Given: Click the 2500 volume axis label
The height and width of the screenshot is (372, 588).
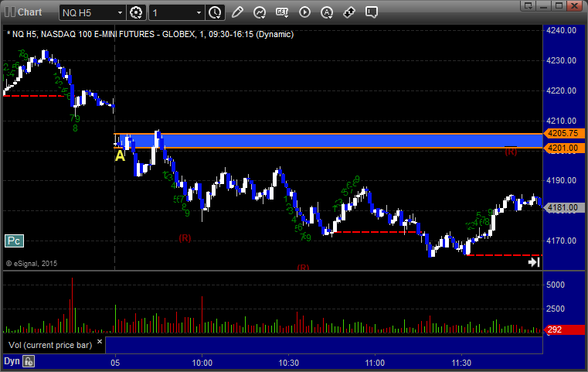Looking at the screenshot, I should (x=556, y=309).
